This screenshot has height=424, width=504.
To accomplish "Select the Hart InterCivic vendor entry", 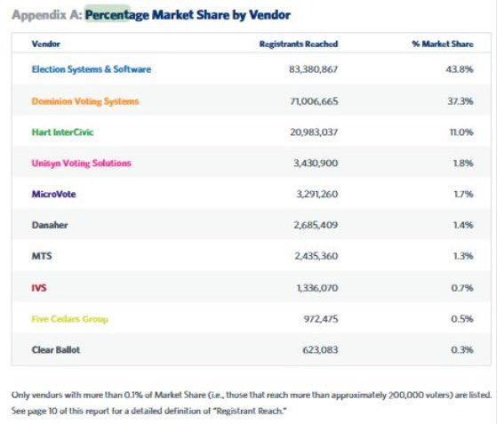I will pyautogui.click(x=63, y=132).
